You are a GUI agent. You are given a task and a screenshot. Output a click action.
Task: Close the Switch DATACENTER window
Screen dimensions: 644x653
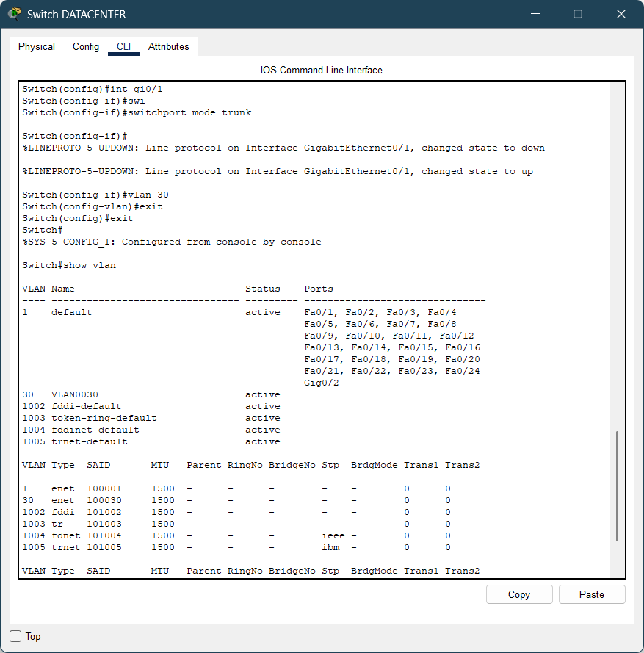pyautogui.click(x=621, y=14)
